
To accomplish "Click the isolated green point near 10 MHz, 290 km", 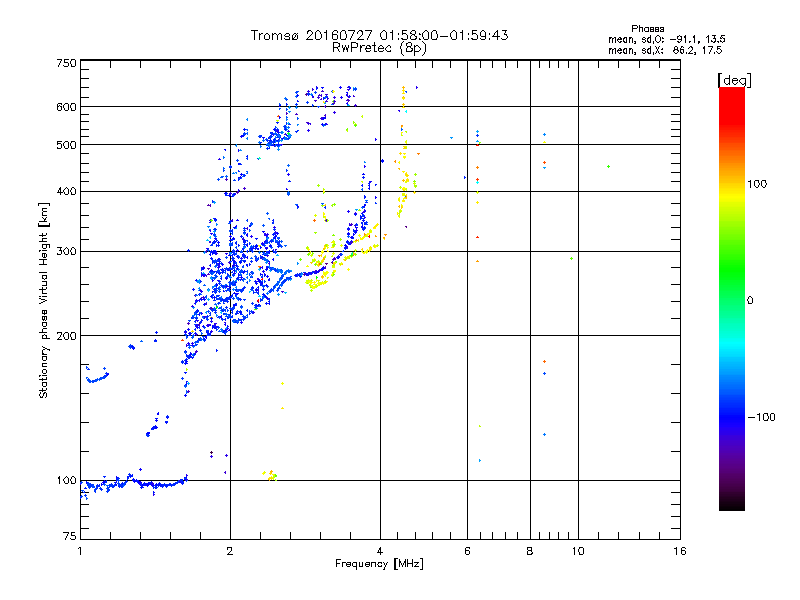I will 571,259.
